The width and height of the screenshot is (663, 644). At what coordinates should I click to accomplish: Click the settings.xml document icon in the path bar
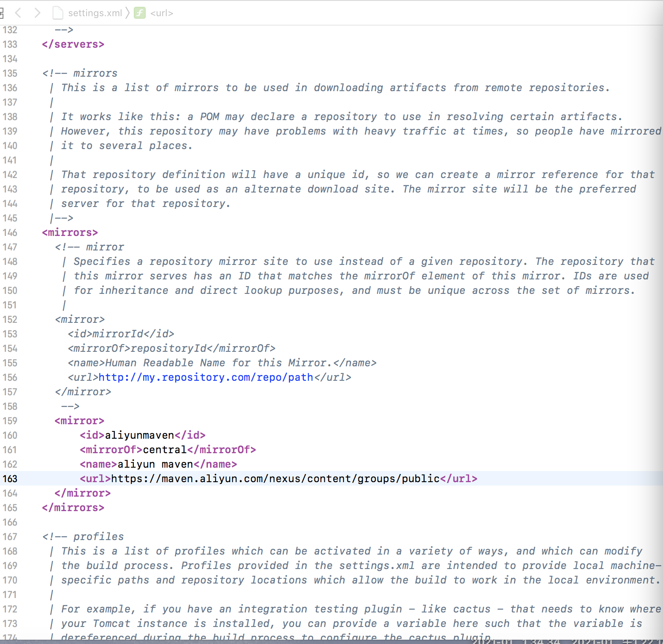pyautogui.click(x=58, y=13)
